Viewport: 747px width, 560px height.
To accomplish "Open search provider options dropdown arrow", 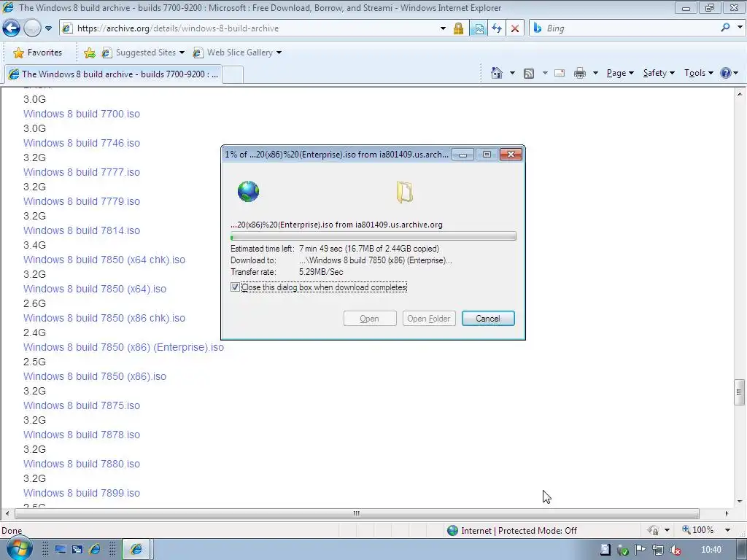I will click(740, 28).
